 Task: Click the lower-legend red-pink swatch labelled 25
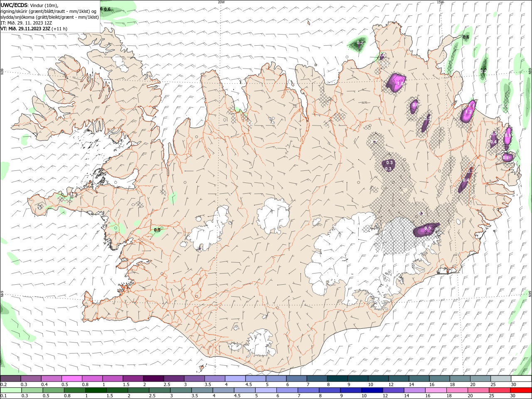coord(499,390)
